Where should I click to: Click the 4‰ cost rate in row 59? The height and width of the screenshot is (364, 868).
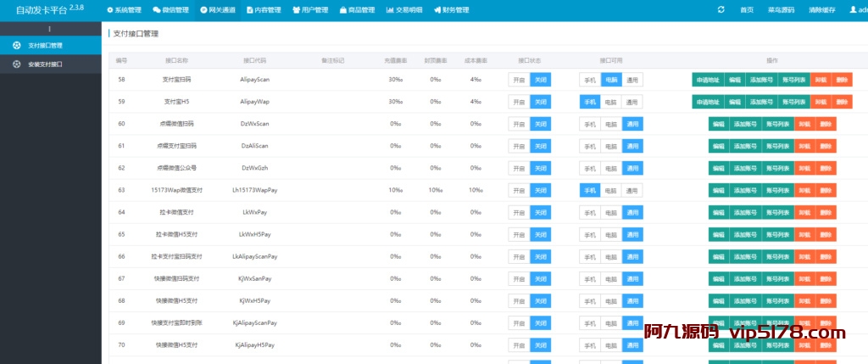click(476, 102)
